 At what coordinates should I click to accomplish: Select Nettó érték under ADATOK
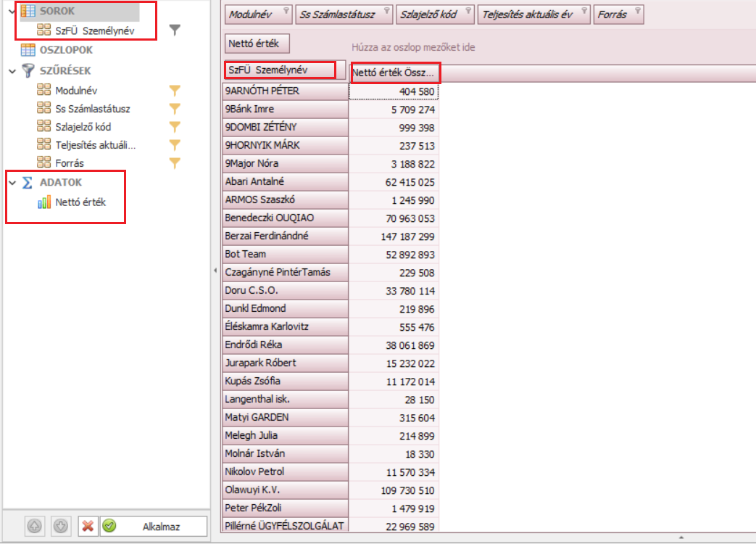[x=80, y=202]
